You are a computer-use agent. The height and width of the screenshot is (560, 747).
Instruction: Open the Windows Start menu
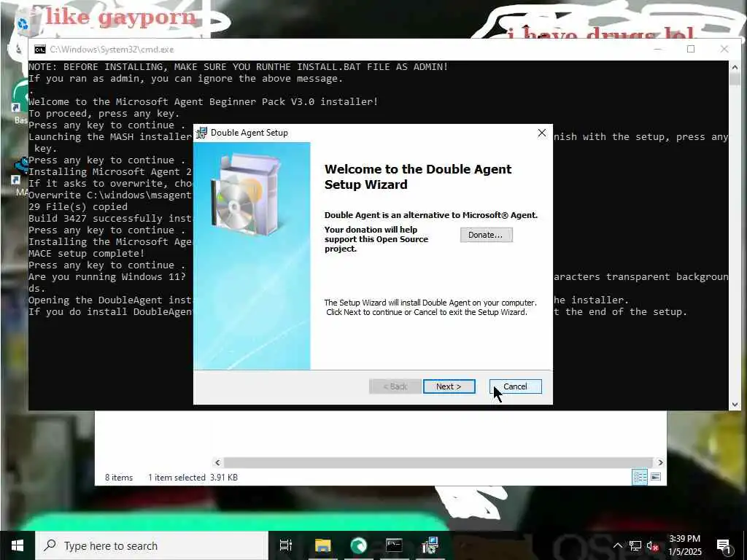(x=18, y=545)
